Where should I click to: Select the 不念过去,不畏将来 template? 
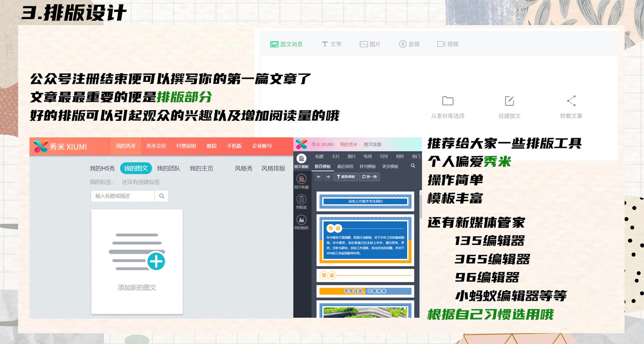(365, 291)
